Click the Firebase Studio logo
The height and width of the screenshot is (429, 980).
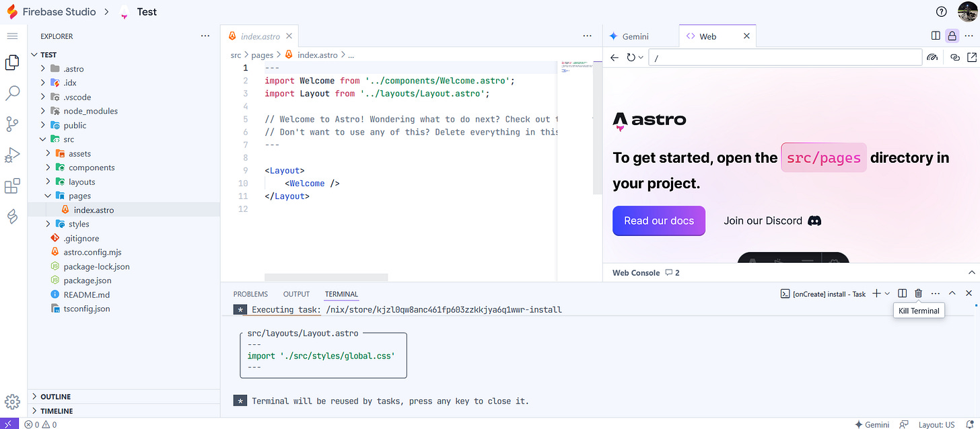11,11
